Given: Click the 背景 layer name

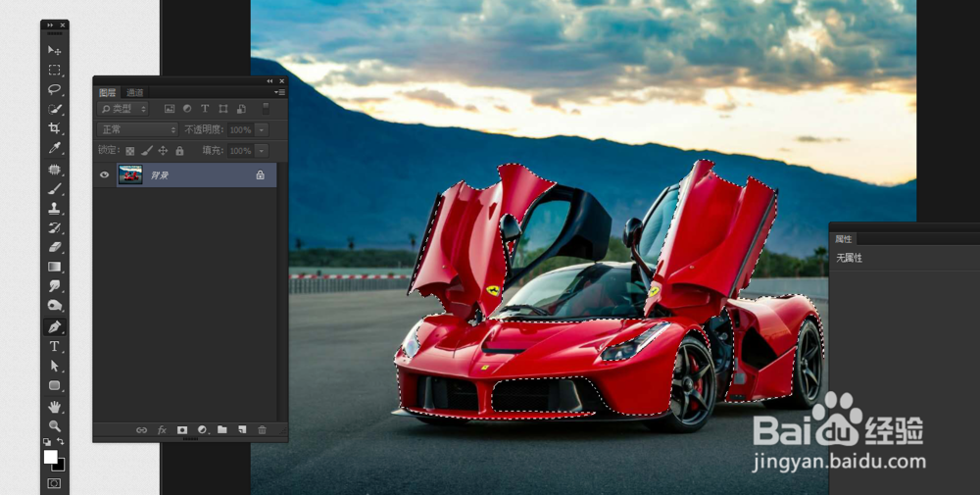Looking at the screenshot, I should pos(160,175).
